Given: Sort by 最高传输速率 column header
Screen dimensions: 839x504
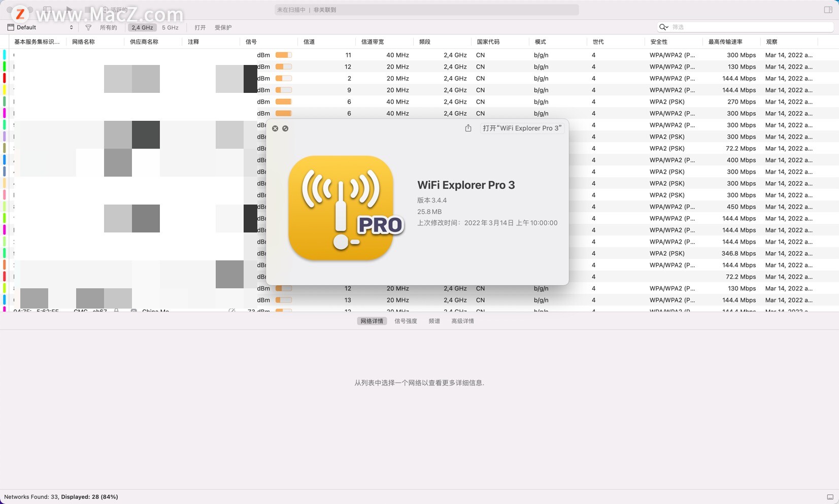Looking at the screenshot, I should (725, 42).
